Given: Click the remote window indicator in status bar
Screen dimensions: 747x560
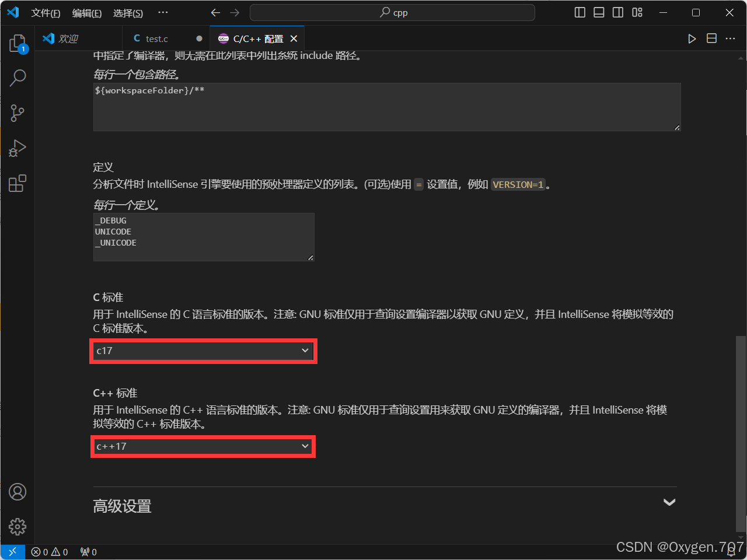Looking at the screenshot, I should pyautogui.click(x=12, y=552).
